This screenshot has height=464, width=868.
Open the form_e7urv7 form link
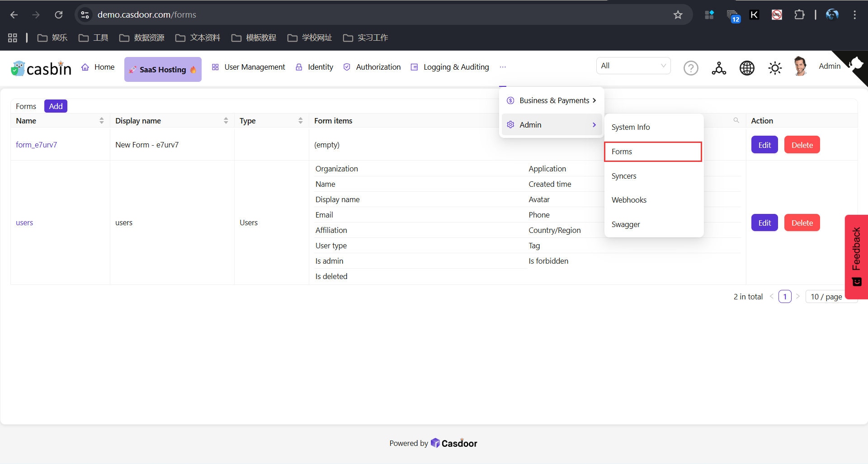(36, 145)
